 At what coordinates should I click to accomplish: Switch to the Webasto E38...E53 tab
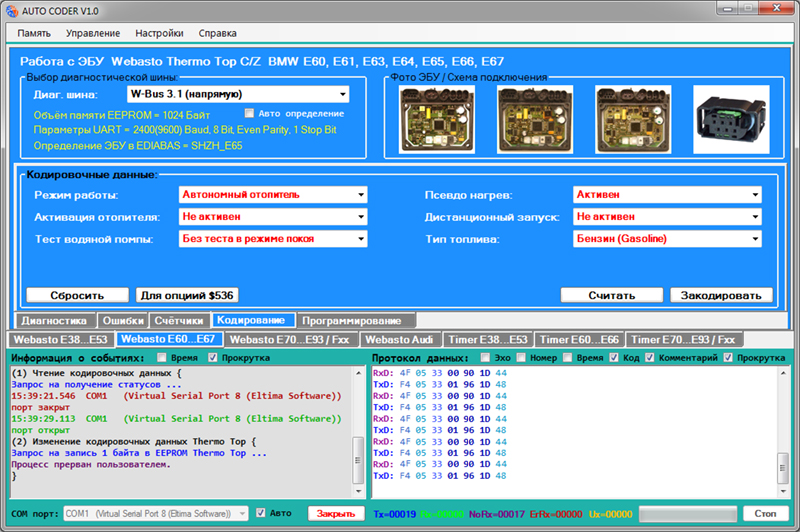pyautogui.click(x=61, y=340)
